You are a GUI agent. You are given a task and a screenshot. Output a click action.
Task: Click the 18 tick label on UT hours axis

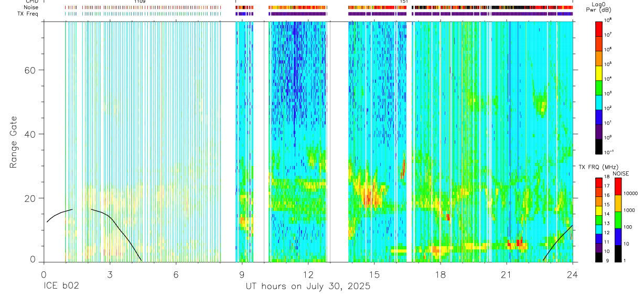[441, 274]
